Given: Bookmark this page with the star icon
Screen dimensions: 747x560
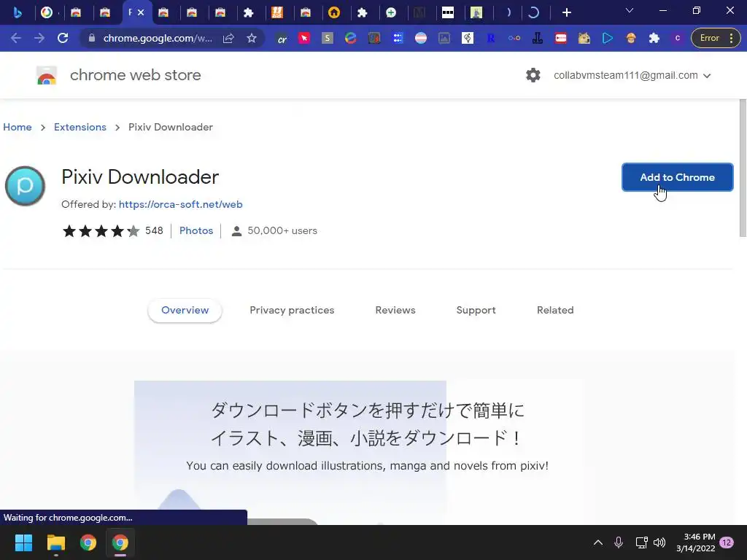Looking at the screenshot, I should coord(252,38).
